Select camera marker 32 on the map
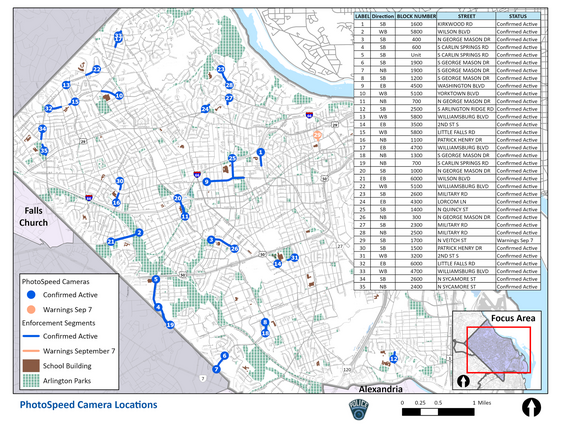This screenshot has height=433, width=561. click(x=49, y=108)
